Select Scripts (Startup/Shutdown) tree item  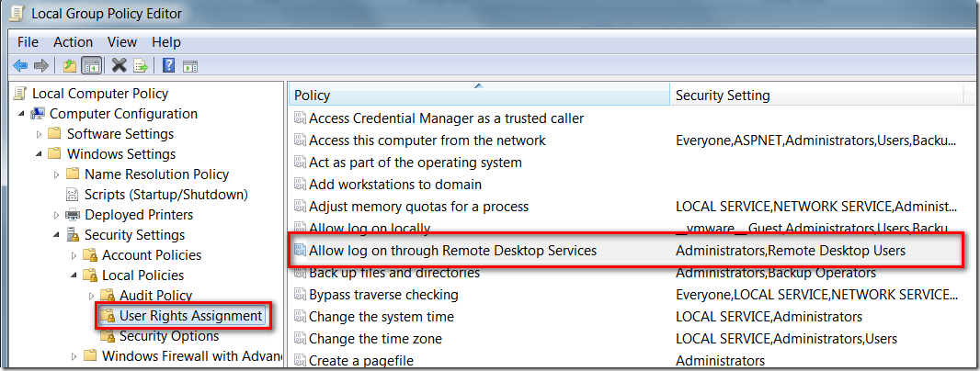tap(165, 195)
